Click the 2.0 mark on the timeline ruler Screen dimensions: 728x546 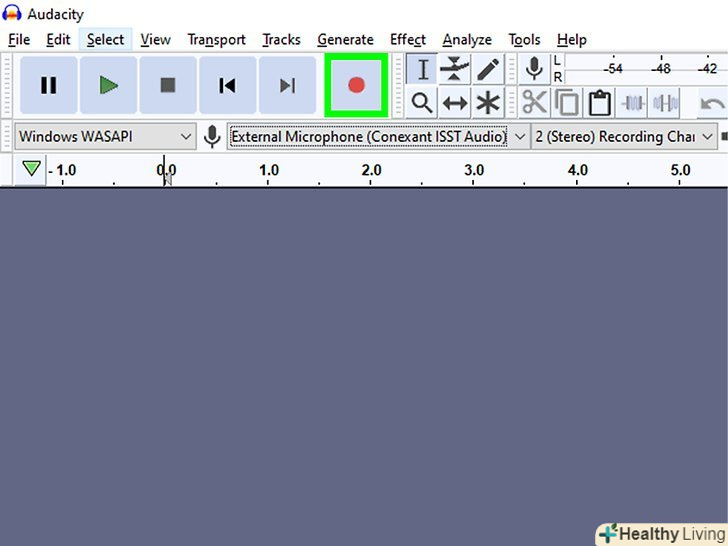point(371,170)
